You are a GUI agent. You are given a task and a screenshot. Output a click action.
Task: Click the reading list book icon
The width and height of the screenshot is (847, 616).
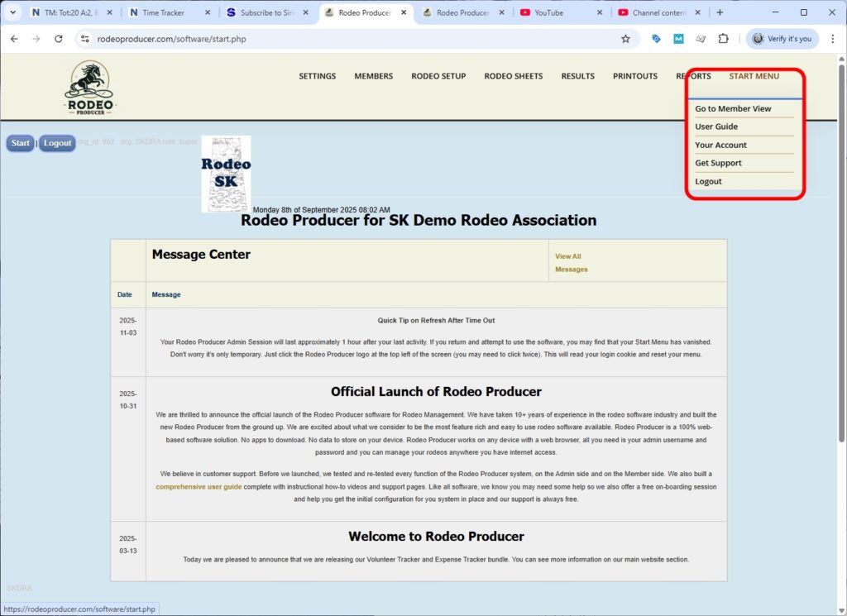point(701,38)
